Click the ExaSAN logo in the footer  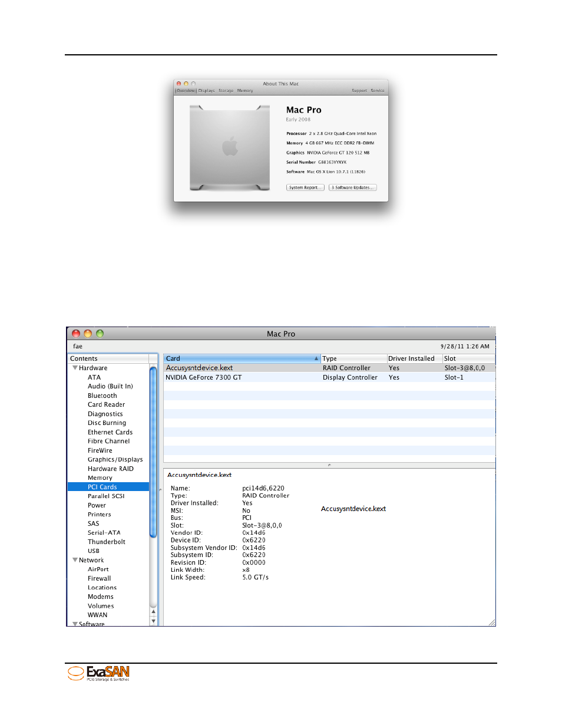click(x=99, y=673)
